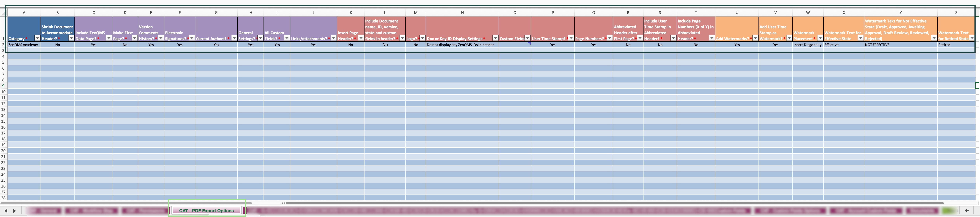Open filter arrow for Current Authors
The width and height of the screenshot is (980, 217).
coord(234,38)
